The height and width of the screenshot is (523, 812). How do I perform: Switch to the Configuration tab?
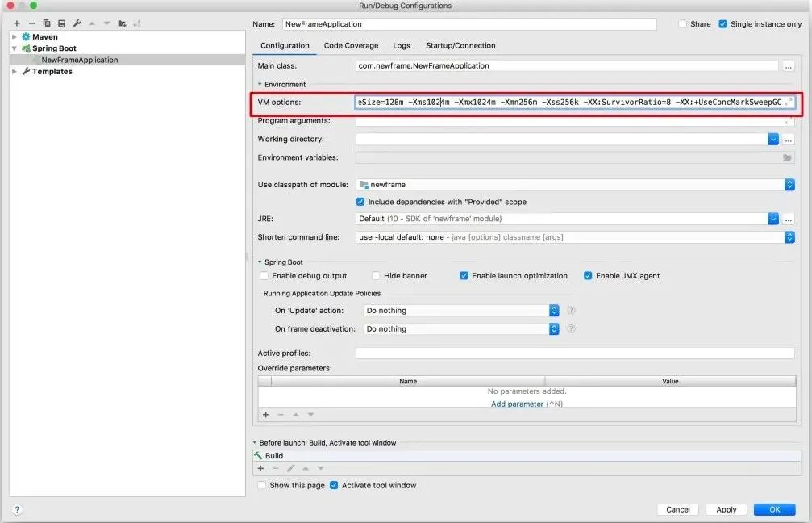pos(285,46)
